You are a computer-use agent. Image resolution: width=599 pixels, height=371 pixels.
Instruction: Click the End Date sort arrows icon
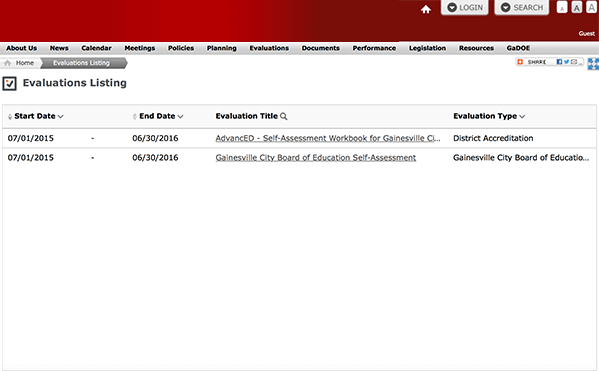tap(134, 117)
